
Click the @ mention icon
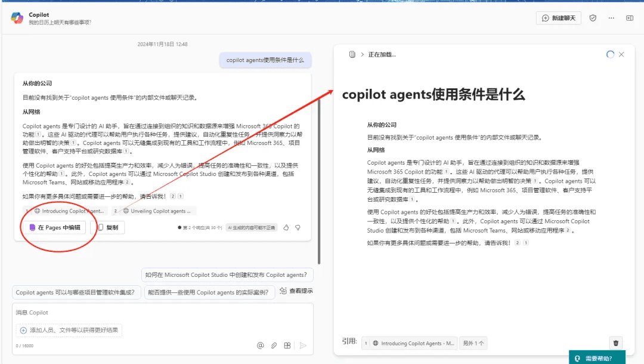(x=261, y=346)
